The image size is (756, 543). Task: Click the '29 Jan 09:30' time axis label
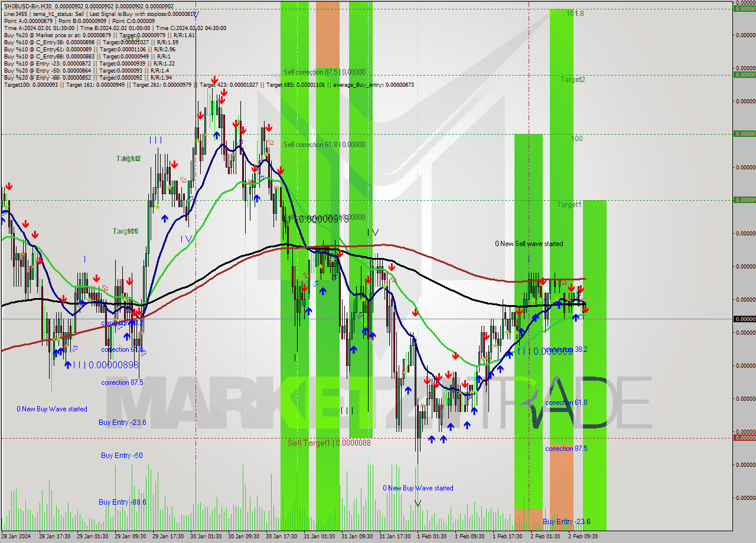[131, 537]
